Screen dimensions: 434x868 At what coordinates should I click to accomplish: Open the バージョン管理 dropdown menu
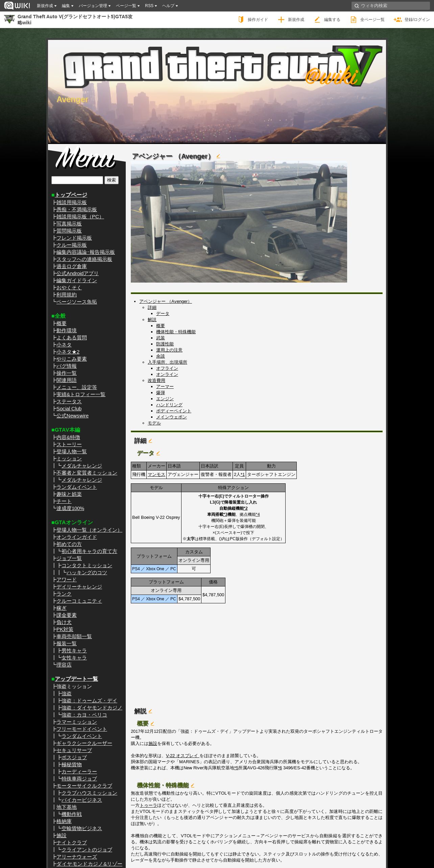(95, 6)
